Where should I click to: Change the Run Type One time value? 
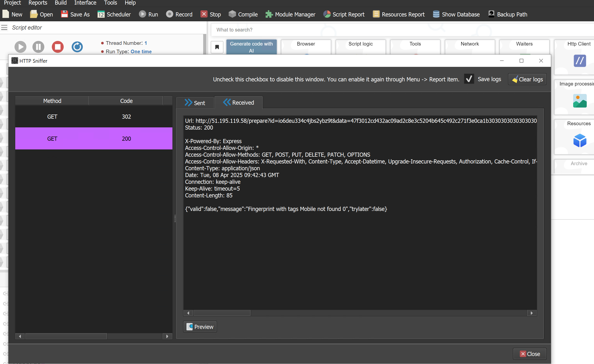coord(141,51)
